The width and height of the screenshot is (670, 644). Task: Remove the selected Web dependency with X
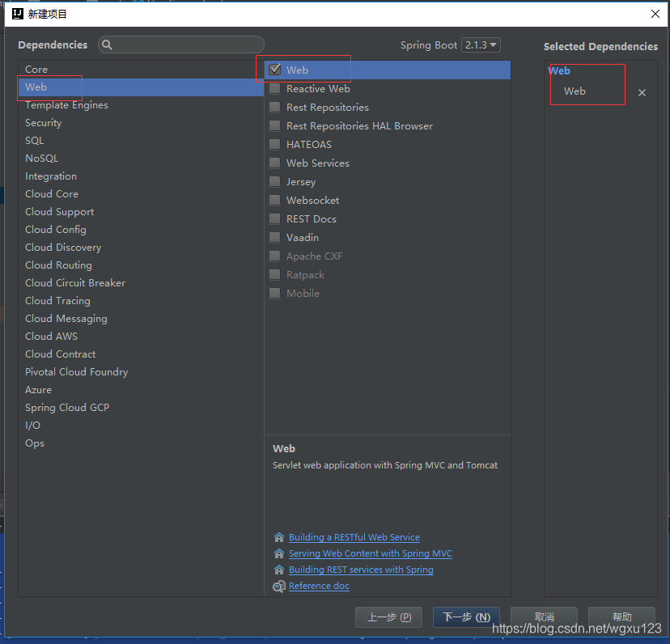point(642,92)
